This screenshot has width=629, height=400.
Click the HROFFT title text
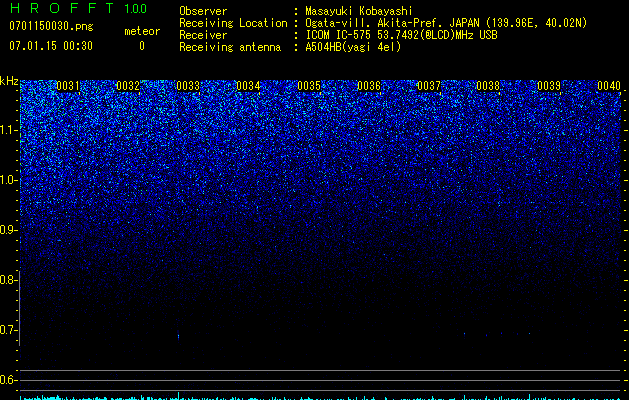(x=62, y=8)
